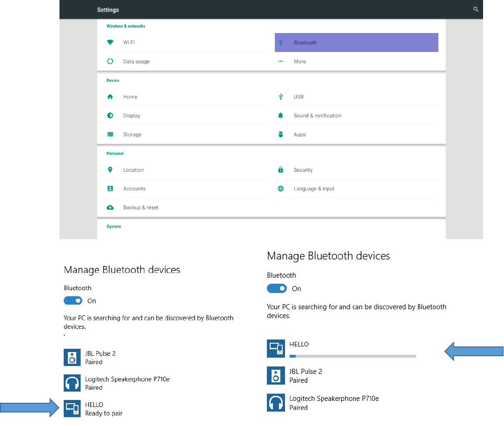The height and width of the screenshot is (426, 504).
Task: Click the Security padlock icon
Action: coord(281,169)
